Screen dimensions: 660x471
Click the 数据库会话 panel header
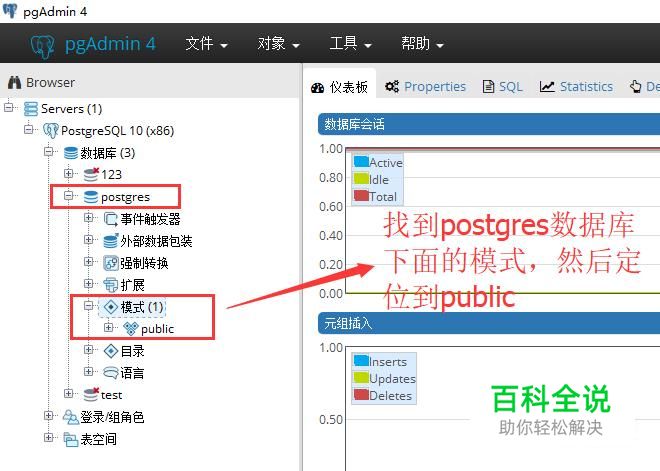[x=489, y=124]
